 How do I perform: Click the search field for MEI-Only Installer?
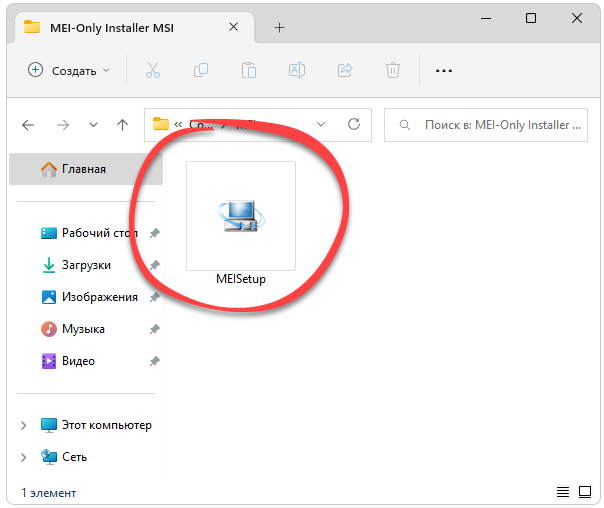pos(486,125)
